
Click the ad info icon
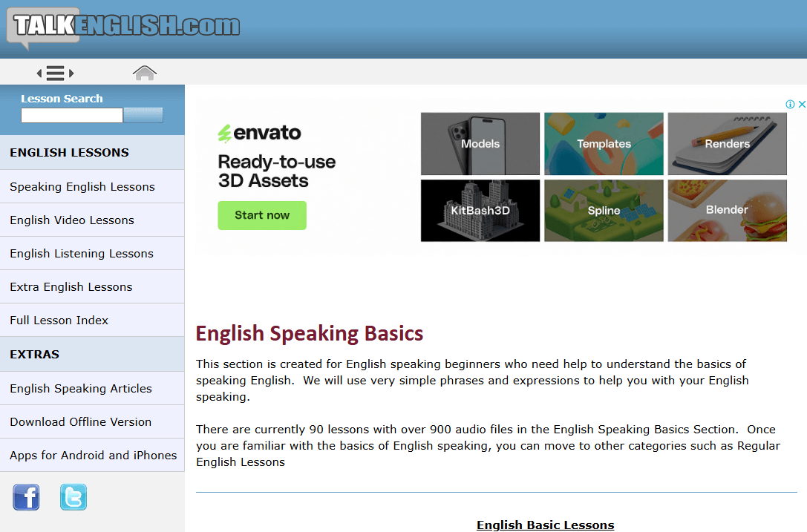tap(790, 105)
